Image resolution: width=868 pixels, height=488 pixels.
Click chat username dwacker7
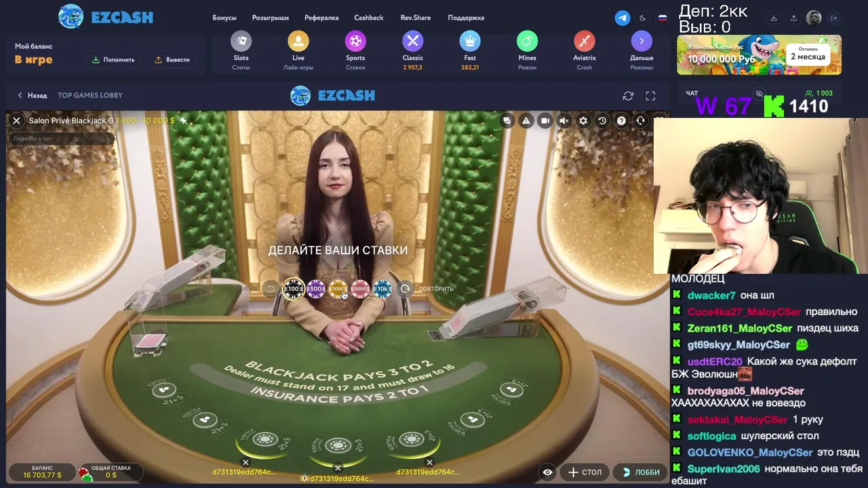(x=711, y=296)
